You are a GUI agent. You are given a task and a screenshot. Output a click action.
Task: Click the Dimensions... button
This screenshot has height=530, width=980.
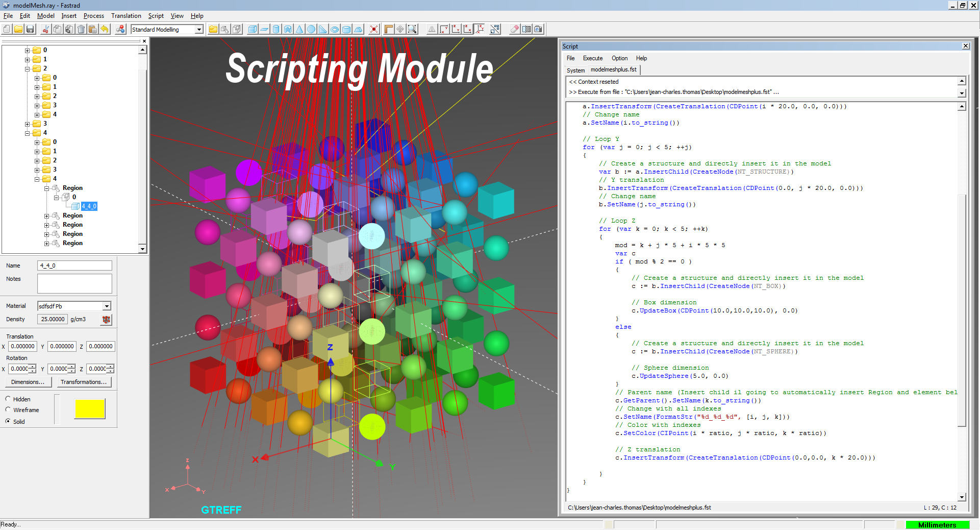coord(28,382)
